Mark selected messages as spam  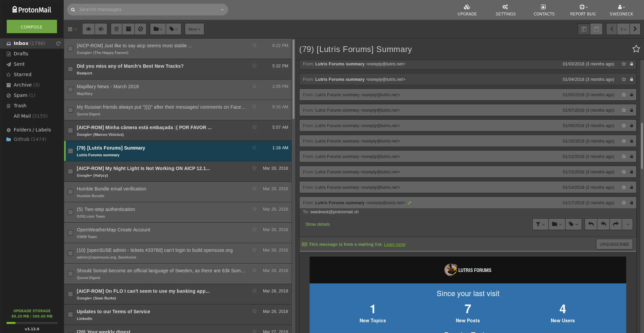click(141, 29)
